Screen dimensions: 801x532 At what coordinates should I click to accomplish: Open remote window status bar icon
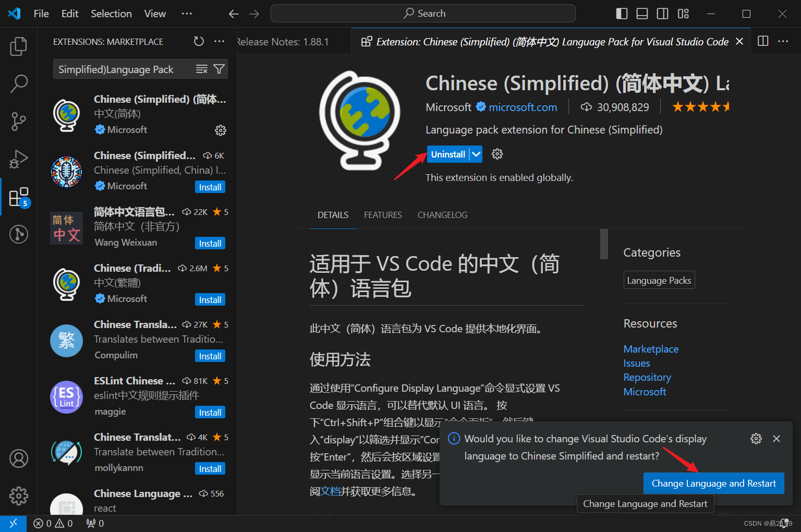(13, 523)
